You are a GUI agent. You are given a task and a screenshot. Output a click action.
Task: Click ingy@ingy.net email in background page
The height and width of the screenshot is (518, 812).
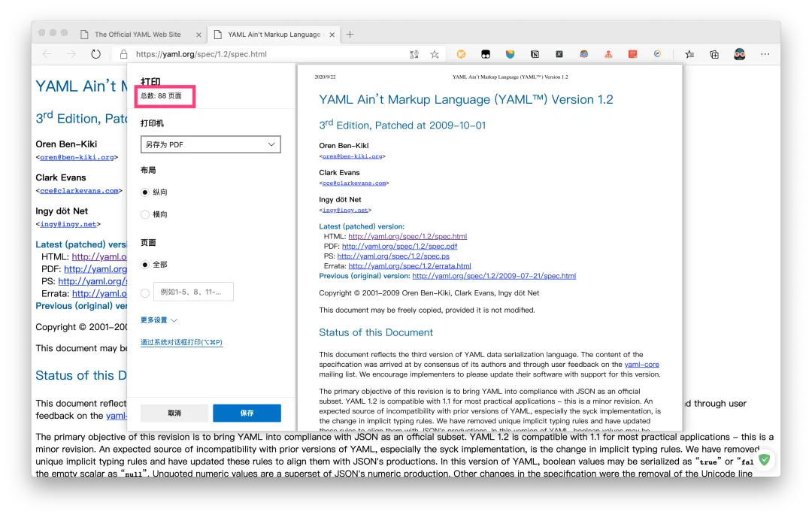click(x=68, y=224)
